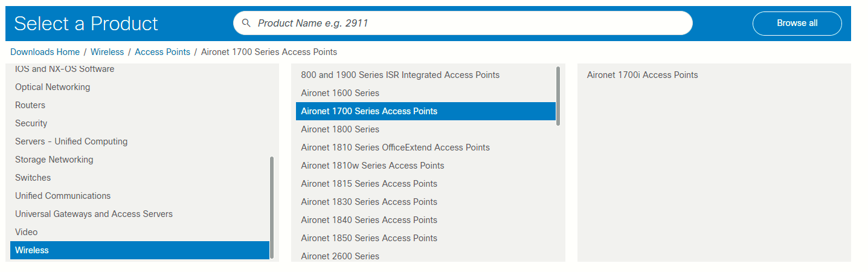868x272 pixels.
Task: Select Aironet 1850 Series Access Points
Action: pos(369,238)
